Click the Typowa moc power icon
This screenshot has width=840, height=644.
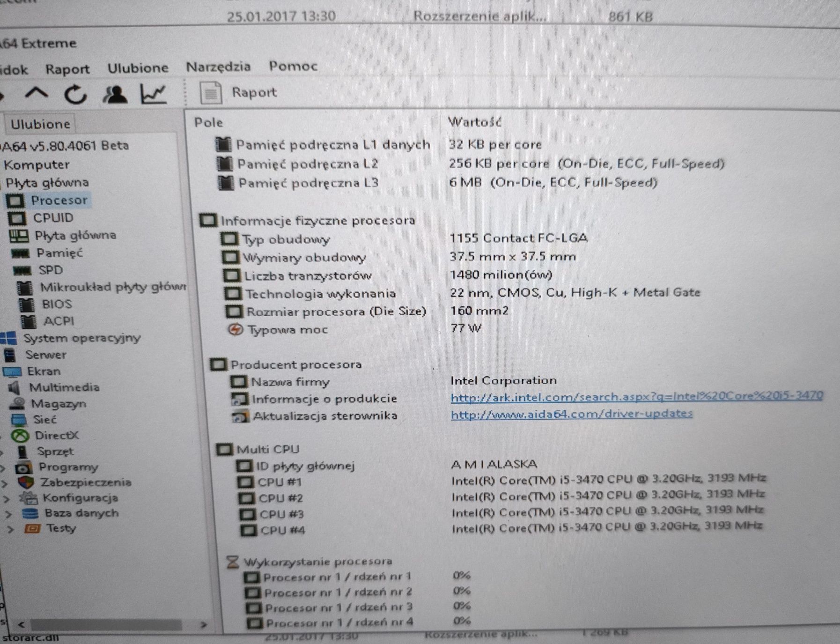[236, 330]
